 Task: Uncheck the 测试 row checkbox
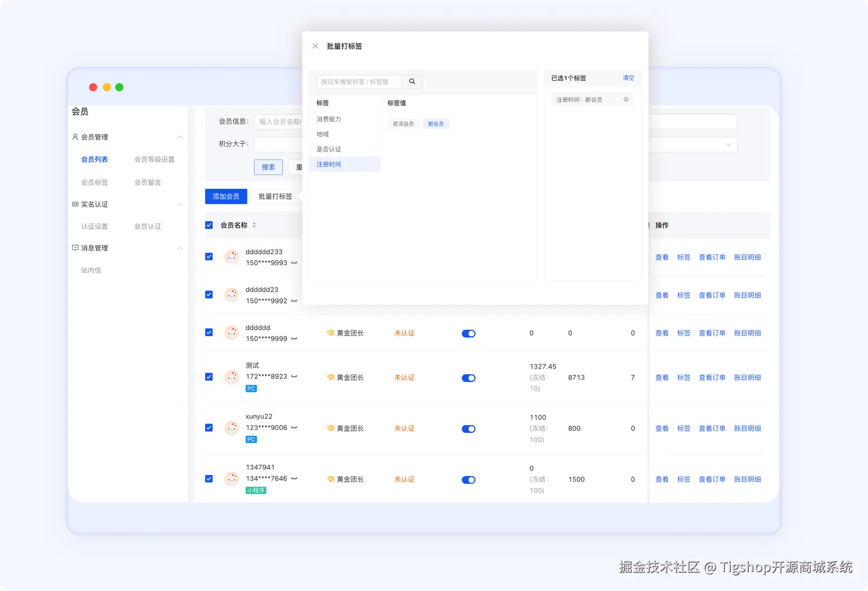[209, 377]
